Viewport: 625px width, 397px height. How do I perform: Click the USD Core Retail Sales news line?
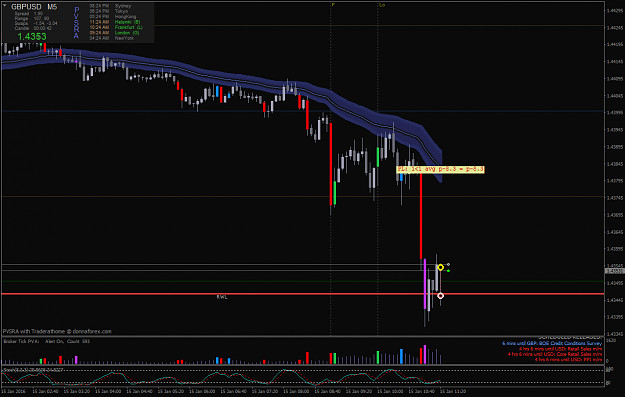coord(555,354)
